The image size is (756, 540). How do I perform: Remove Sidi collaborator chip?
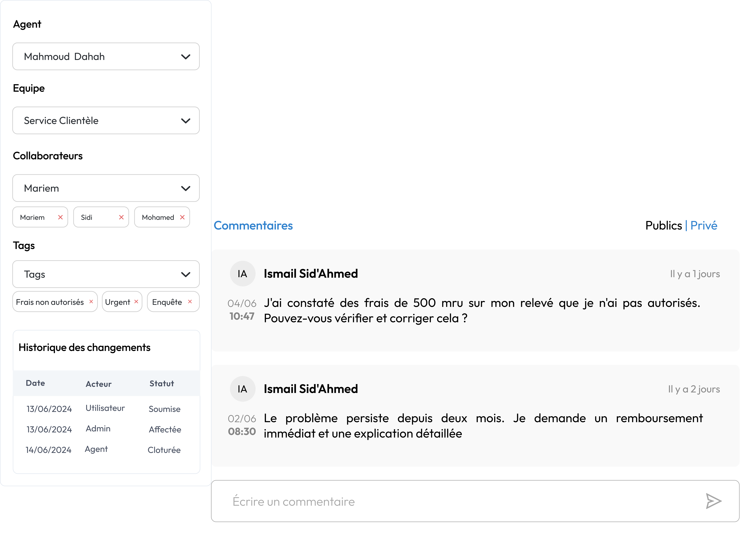121,217
